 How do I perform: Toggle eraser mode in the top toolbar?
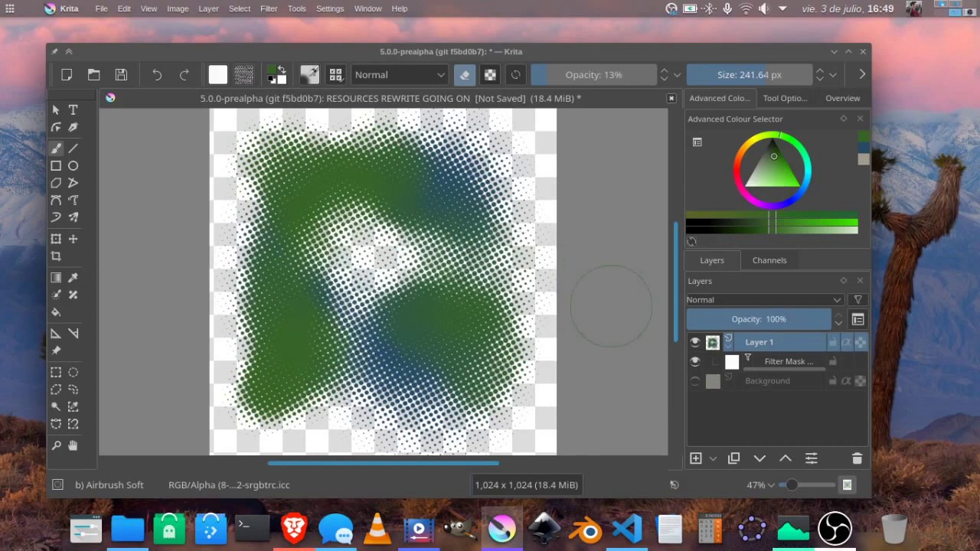[464, 75]
